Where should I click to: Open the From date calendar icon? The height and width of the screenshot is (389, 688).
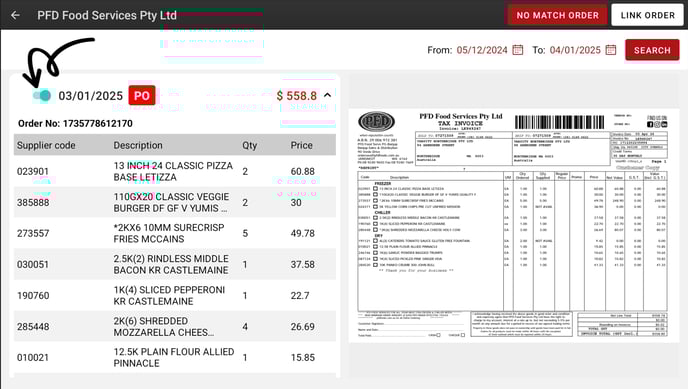point(518,50)
